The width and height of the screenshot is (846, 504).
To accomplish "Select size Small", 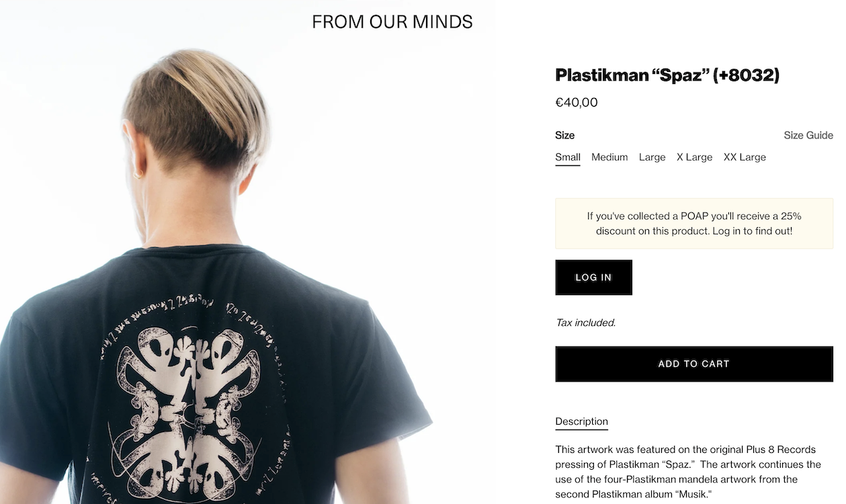I will [568, 157].
